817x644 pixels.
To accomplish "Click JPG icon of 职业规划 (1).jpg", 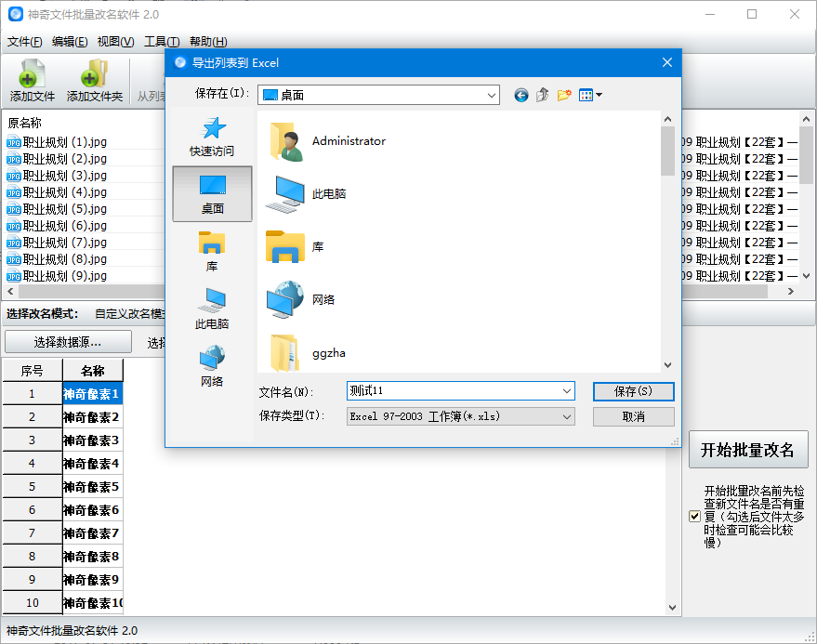I will pyautogui.click(x=14, y=142).
